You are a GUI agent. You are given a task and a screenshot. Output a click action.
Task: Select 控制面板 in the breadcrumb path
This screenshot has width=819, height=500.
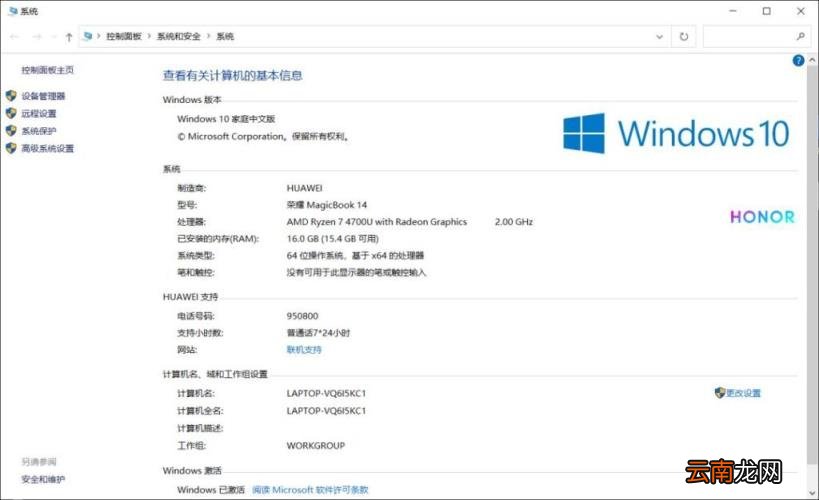tap(124, 36)
